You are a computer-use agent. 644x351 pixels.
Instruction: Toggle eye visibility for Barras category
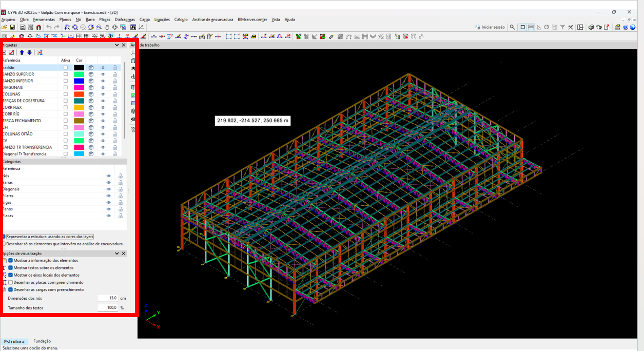coord(108,183)
